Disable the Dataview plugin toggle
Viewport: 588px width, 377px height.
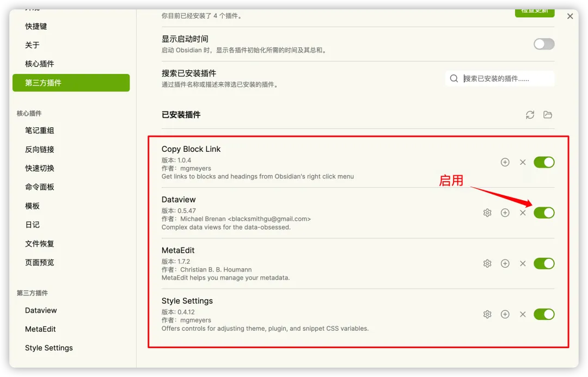[544, 213]
